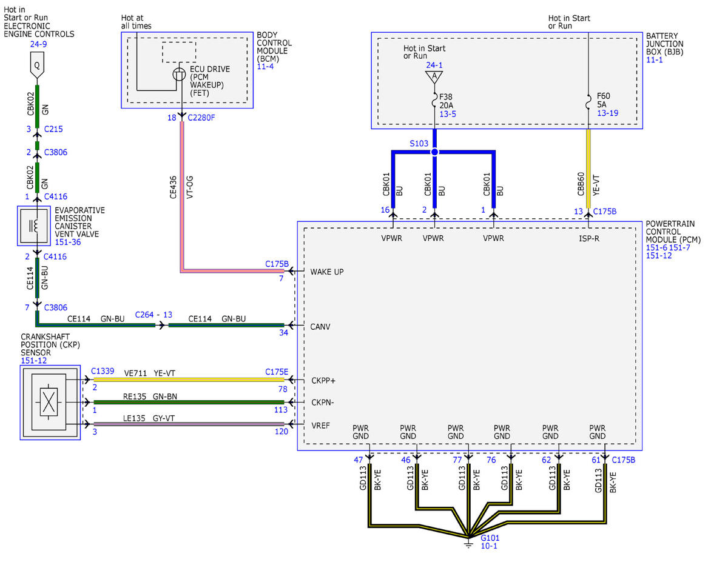Follow the 151-36 vent valve reference
The image size is (728, 562).
67,243
